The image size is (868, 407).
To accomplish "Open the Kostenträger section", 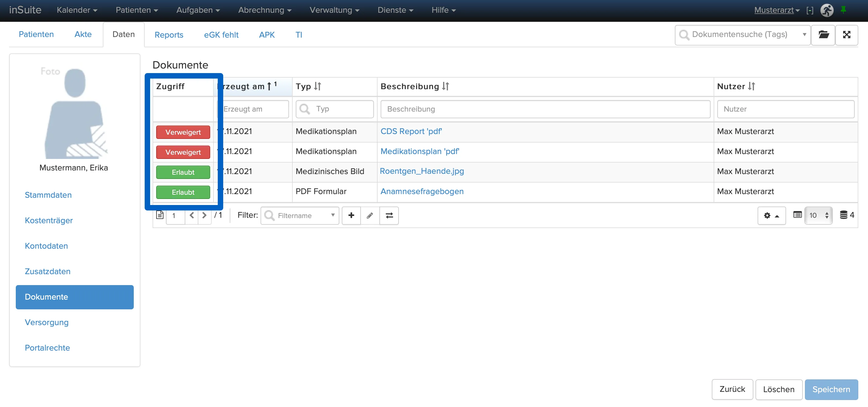I will (49, 220).
